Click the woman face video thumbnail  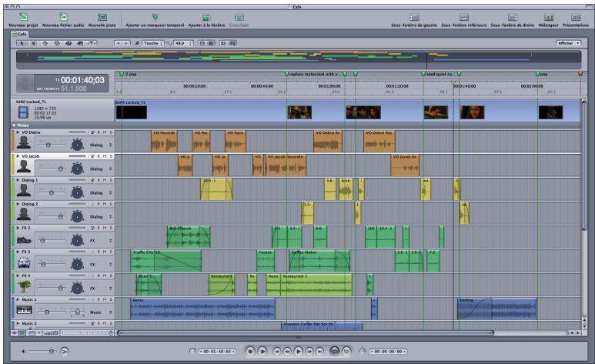472,112
